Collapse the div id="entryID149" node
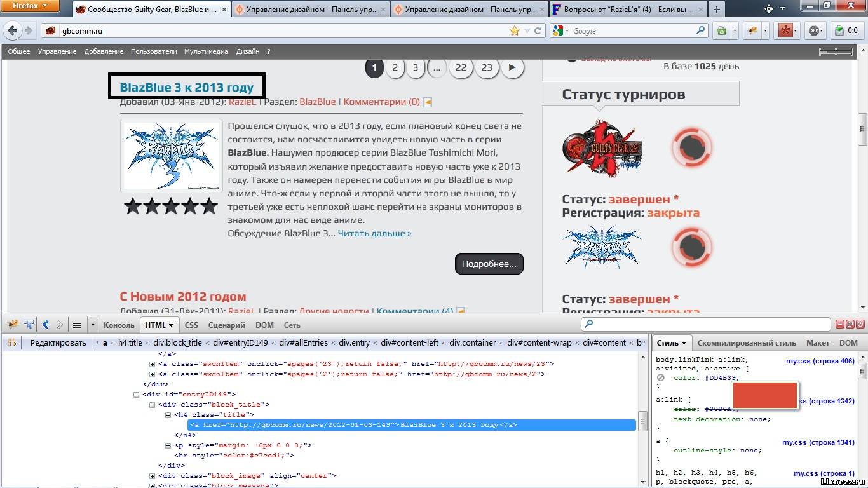 pos(137,395)
